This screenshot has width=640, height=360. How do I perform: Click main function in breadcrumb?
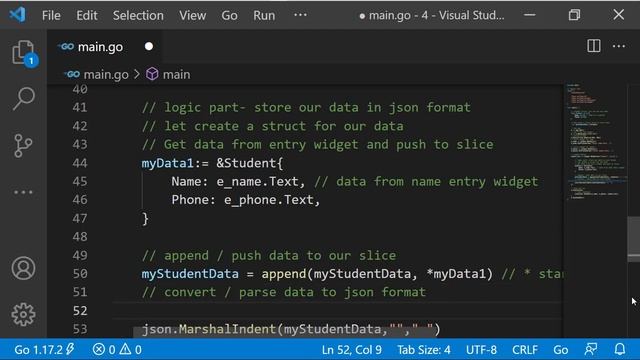(176, 74)
